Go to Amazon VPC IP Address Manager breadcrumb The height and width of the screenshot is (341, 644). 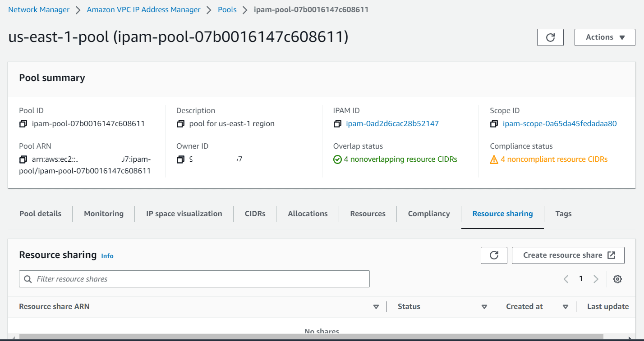point(143,10)
